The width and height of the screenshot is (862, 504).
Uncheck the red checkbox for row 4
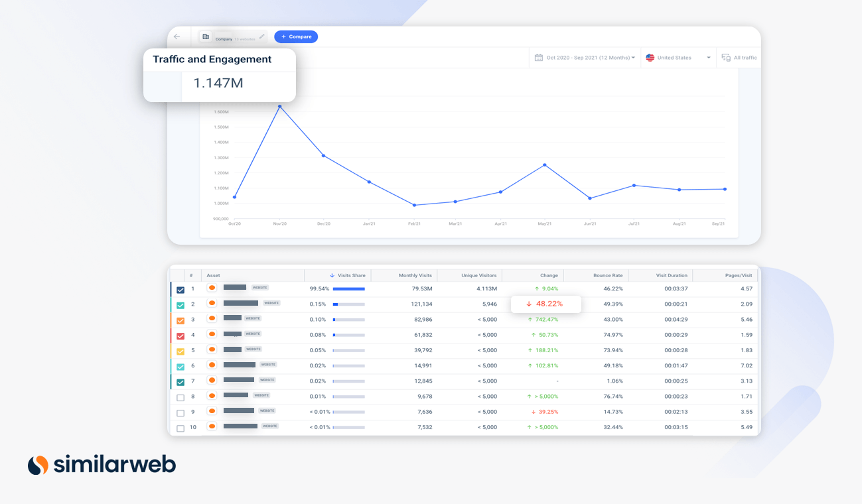[180, 336]
